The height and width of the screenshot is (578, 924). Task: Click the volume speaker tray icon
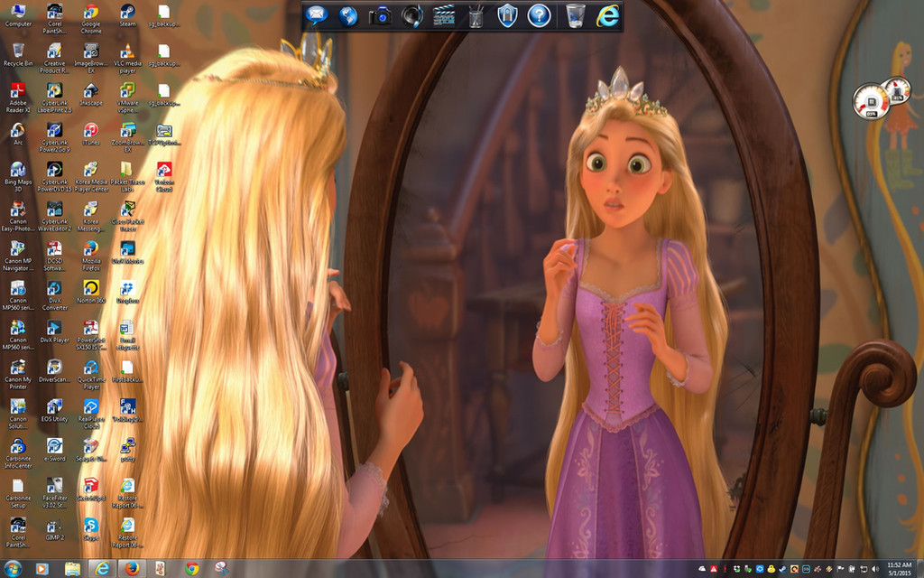tap(874, 569)
